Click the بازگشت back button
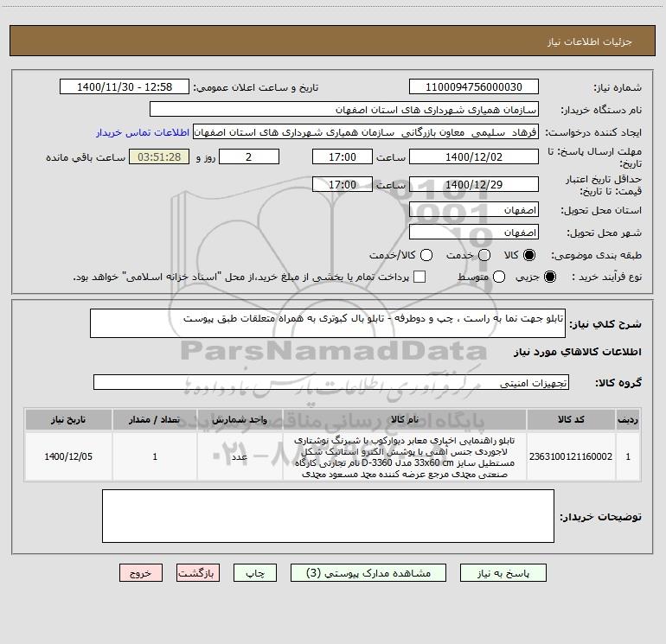Screen dimensions: 666x644 (198, 573)
